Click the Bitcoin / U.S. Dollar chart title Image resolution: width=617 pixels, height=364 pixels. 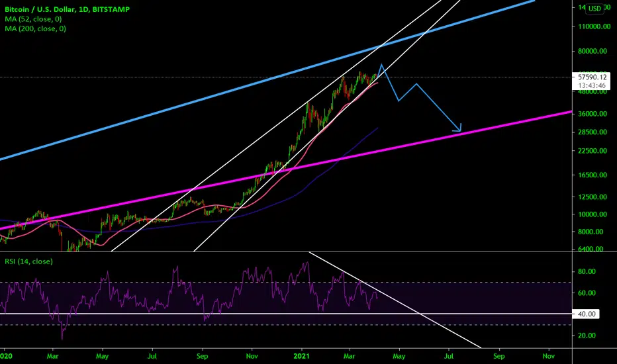(67, 9)
